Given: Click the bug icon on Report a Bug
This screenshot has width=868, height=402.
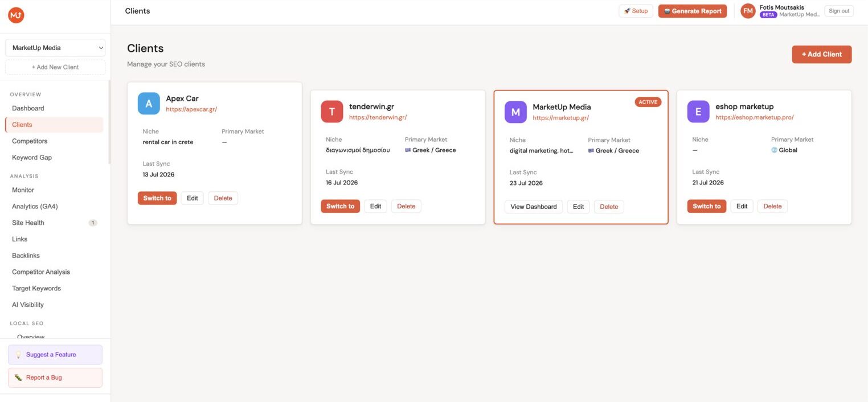Looking at the screenshot, I should coord(18,378).
